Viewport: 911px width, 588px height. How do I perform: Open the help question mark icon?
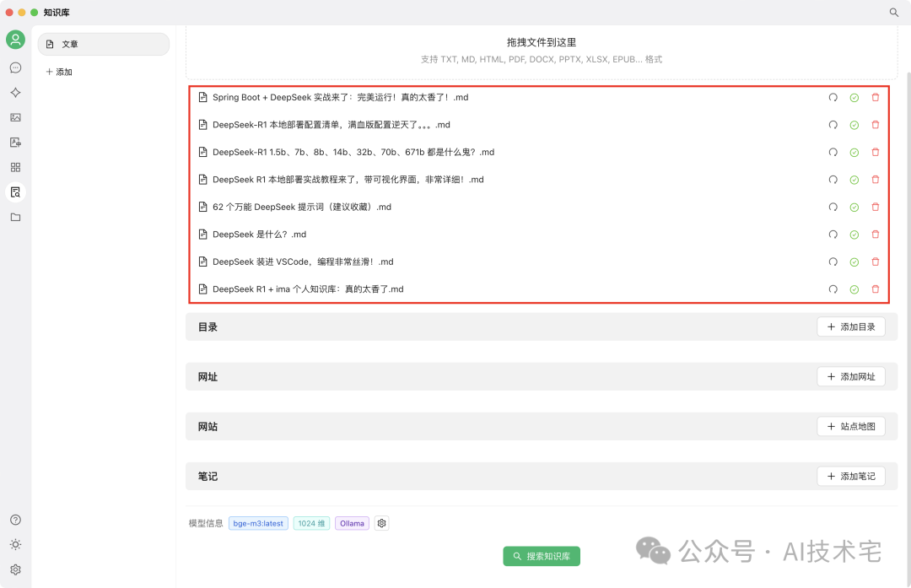(16, 520)
